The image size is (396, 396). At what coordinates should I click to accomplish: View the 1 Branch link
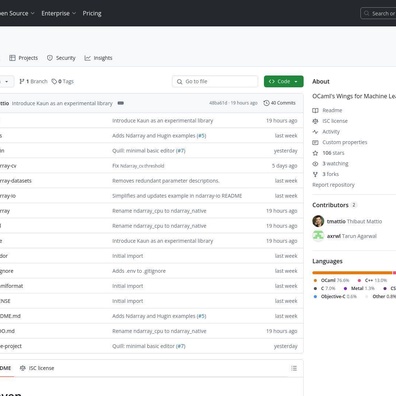(x=33, y=81)
